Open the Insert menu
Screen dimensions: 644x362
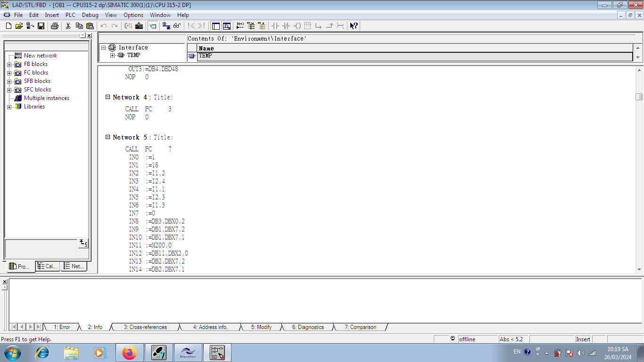tap(52, 15)
